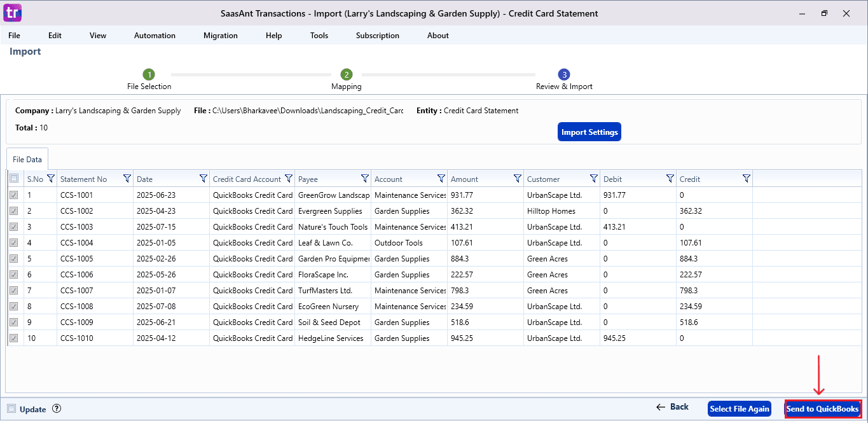Switch to the File Data tab
Image resolution: width=868 pixels, height=423 pixels.
27,159
